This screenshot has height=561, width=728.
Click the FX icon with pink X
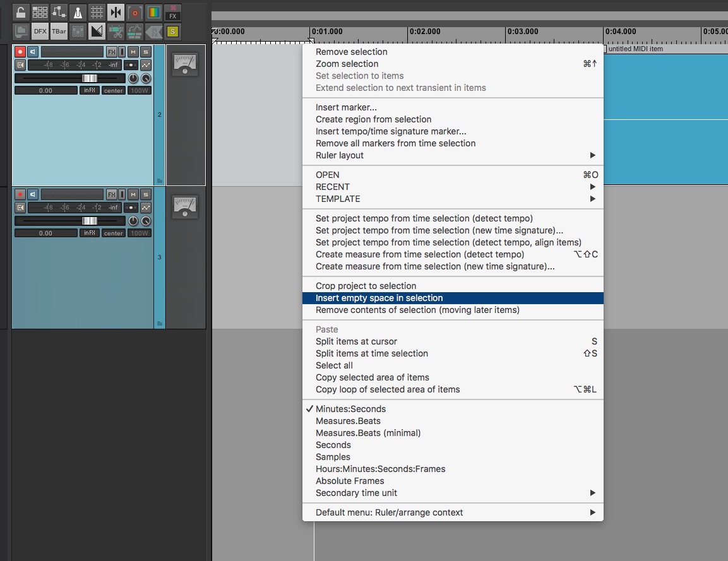pyautogui.click(x=173, y=12)
